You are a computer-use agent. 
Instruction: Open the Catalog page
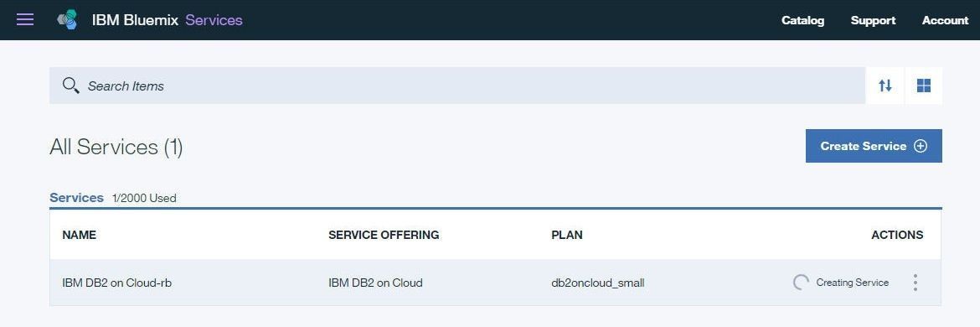pyautogui.click(x=802, y=21)
